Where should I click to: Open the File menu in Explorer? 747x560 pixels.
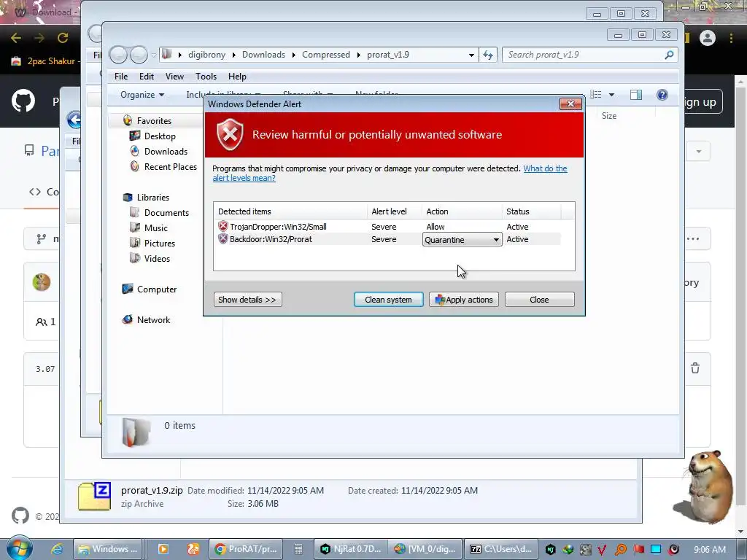121,76
